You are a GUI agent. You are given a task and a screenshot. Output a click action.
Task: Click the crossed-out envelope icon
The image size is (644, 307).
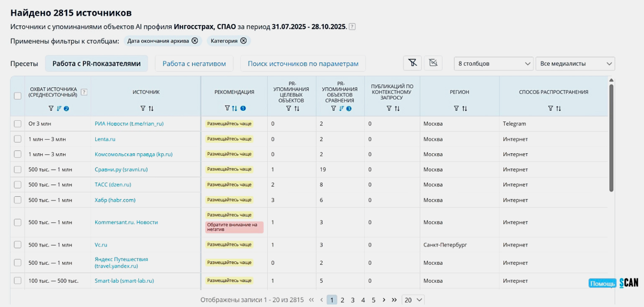pos(433,63)
